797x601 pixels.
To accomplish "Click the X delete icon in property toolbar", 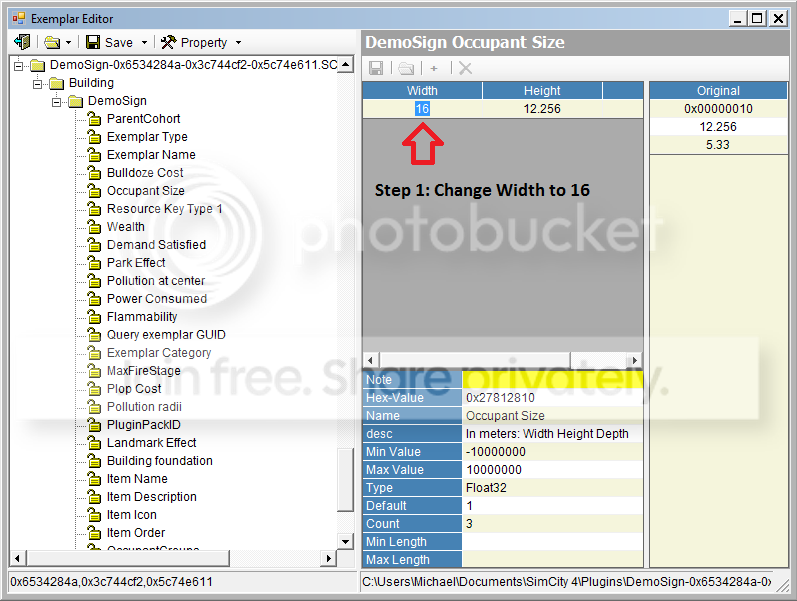I will click(465, 68).
